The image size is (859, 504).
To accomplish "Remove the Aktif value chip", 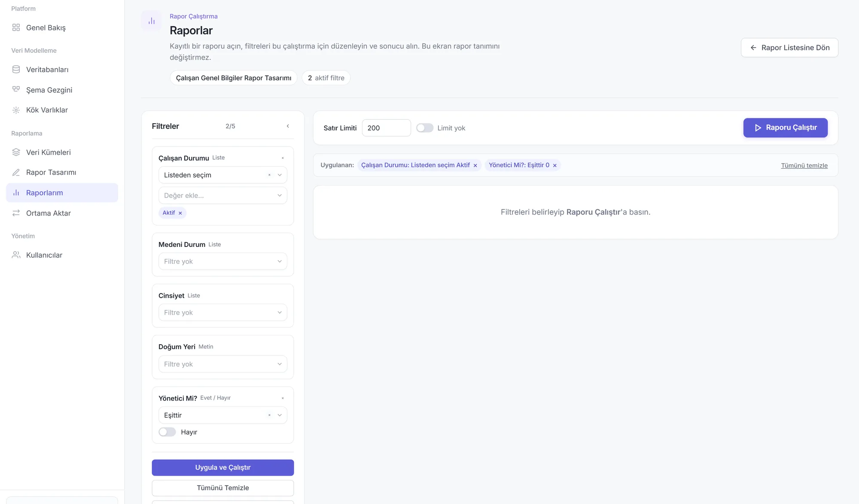I will click(x=180, y=213).
